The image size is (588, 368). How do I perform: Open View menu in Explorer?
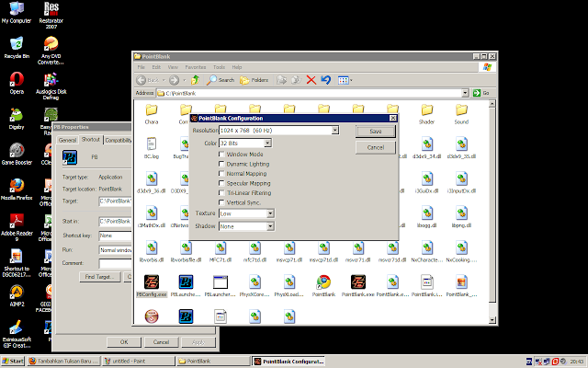click(173, 67)
